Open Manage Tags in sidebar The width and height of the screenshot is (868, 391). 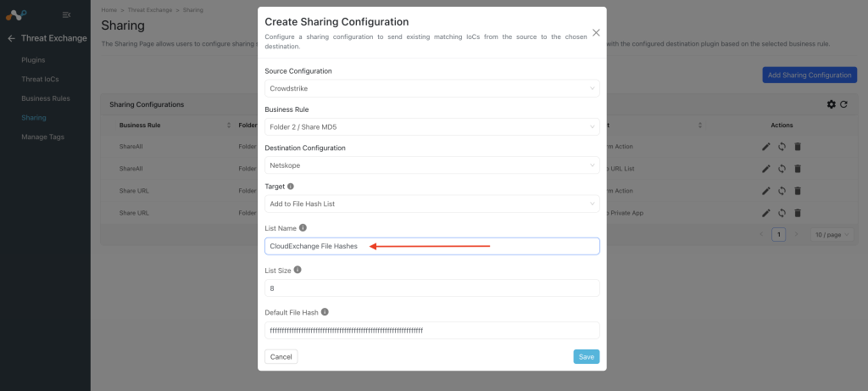coord(42,137)
